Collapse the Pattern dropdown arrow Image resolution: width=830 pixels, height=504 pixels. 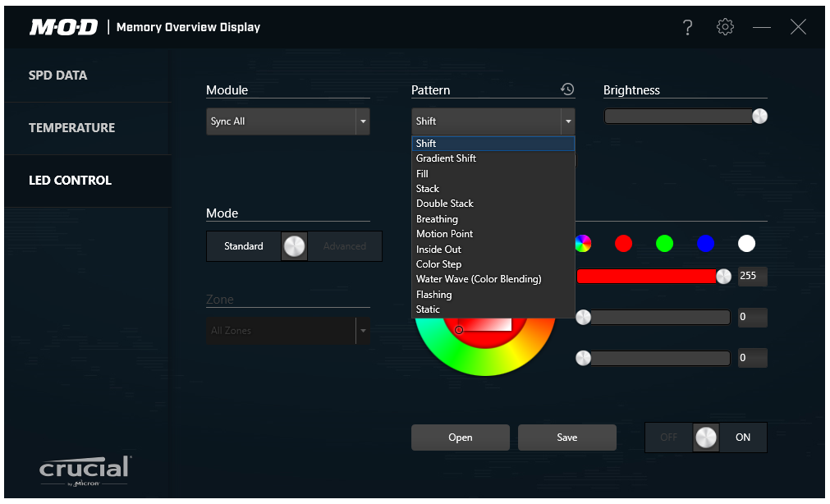tap(568, 121)
